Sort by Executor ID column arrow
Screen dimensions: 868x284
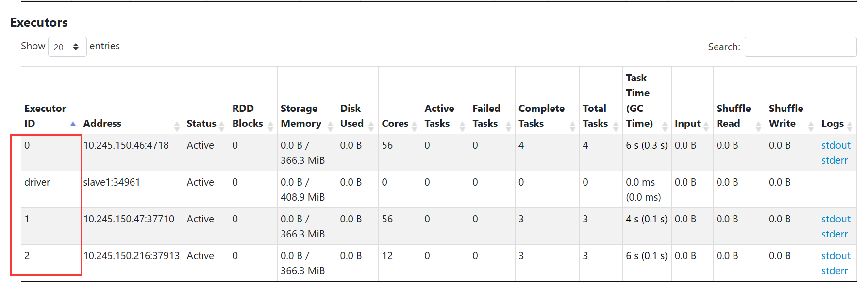pyautogui.click(x=73, y=124)
